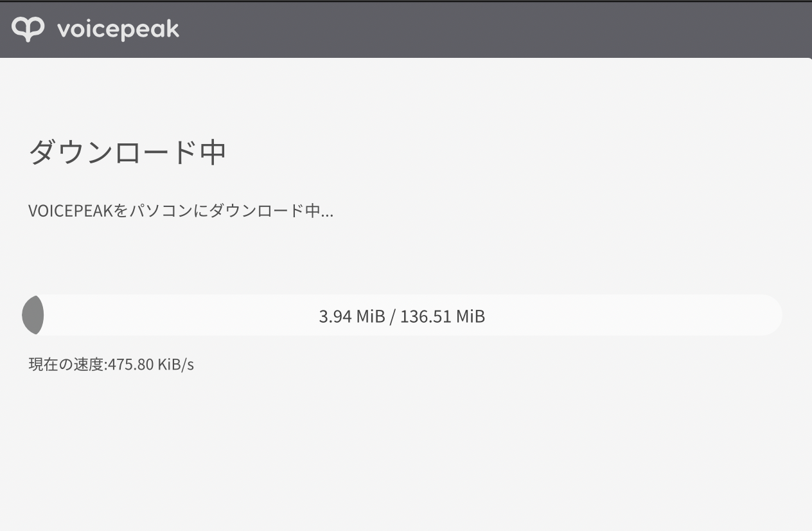Select the download status message text
812x531 pixels.
coord(181,210)
